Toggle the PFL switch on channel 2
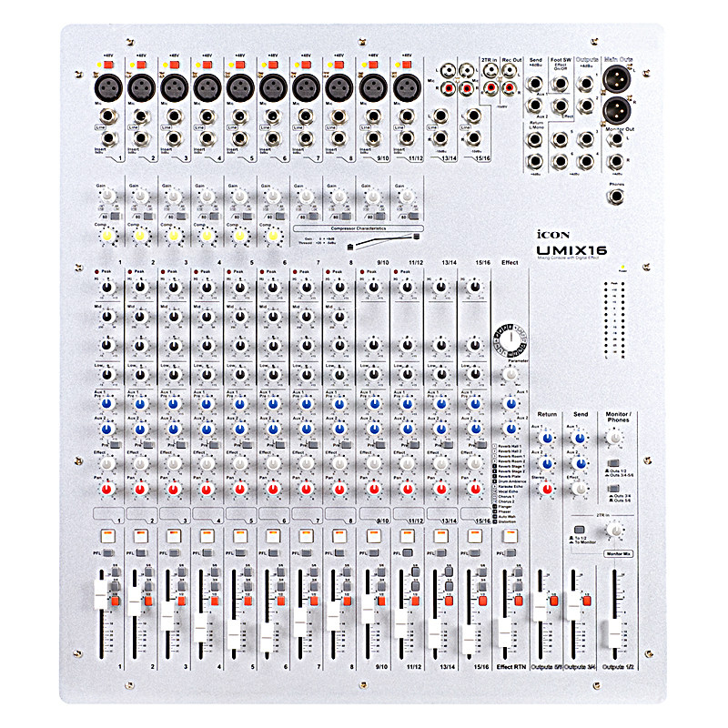 pyautogui.click(x=141, y=553)
